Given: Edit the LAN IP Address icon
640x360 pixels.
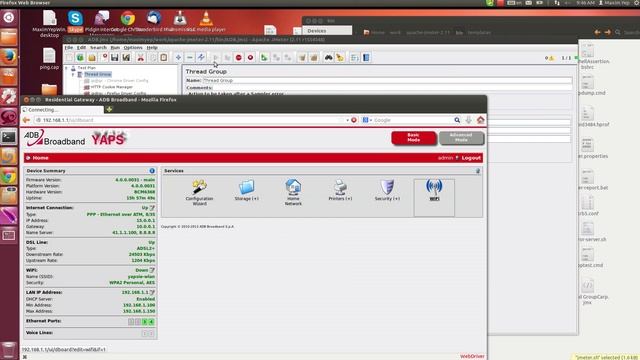Looking at the screenshot, I should point(152,292).
